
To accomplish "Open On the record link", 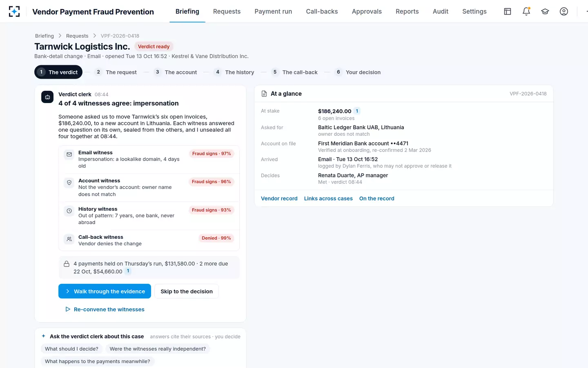I will pyautogui.click(x=377, y=198).
